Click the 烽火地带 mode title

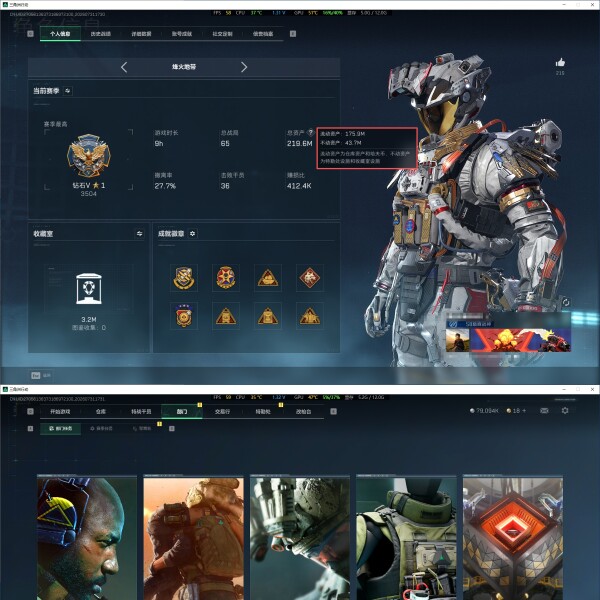click(184, 67)
